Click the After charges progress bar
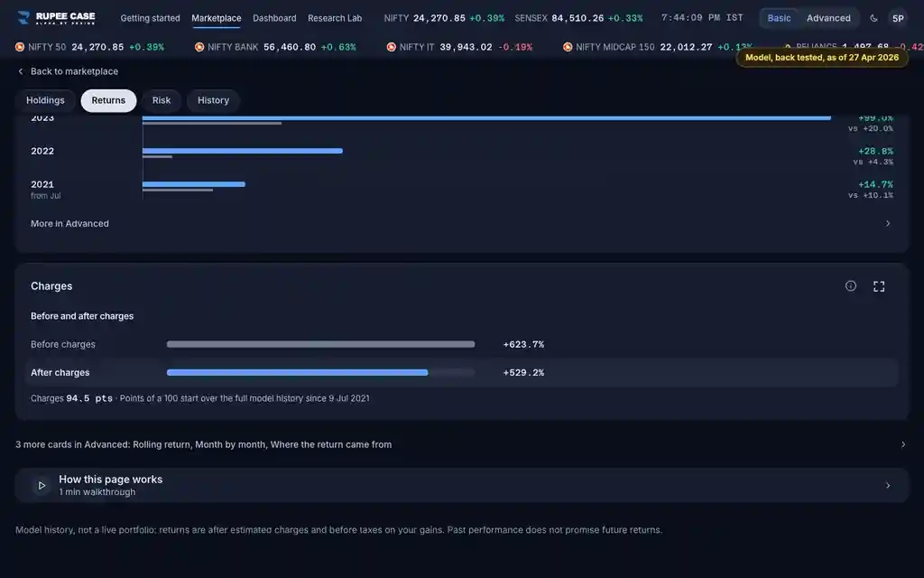 [320, 373]
